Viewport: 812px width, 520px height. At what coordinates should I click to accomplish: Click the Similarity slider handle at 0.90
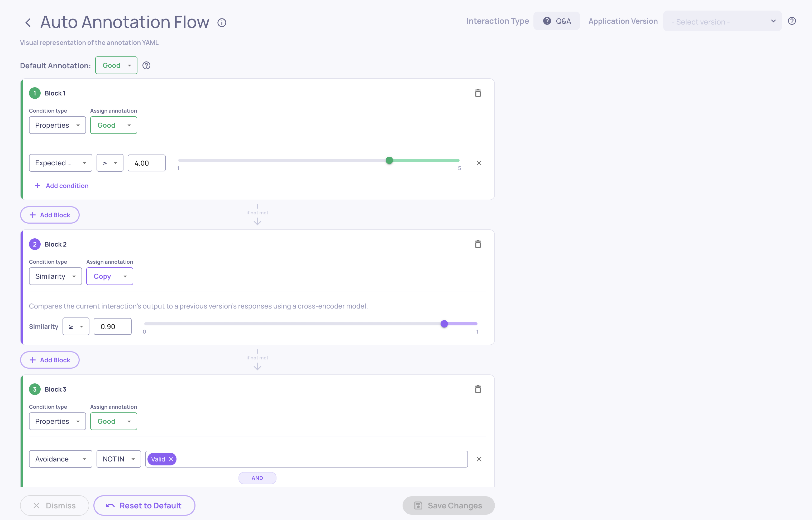click(444, 324)
